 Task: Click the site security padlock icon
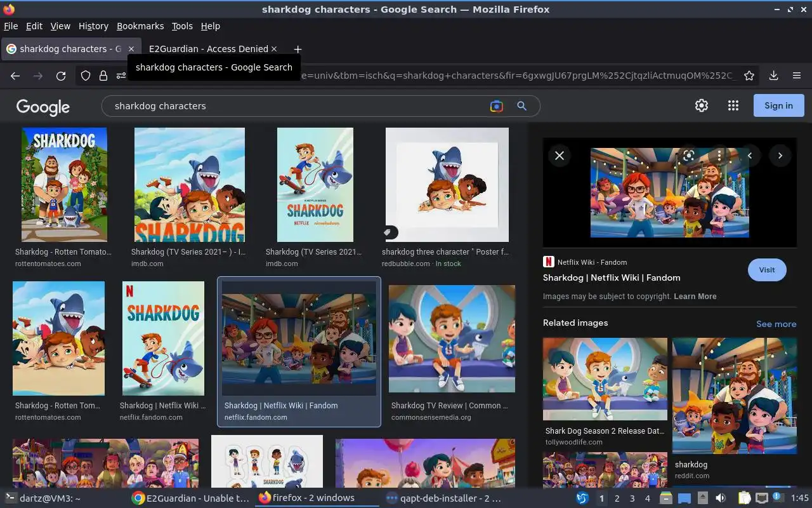[x=103, y=76]
